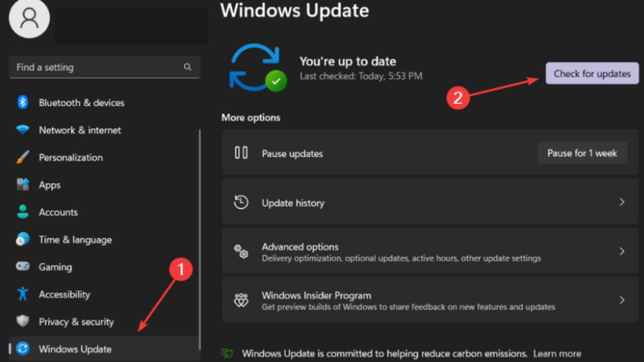Select Windows Update in sidebar
Image resolution: width=644 pixels, height=362 pixels.
75,349
